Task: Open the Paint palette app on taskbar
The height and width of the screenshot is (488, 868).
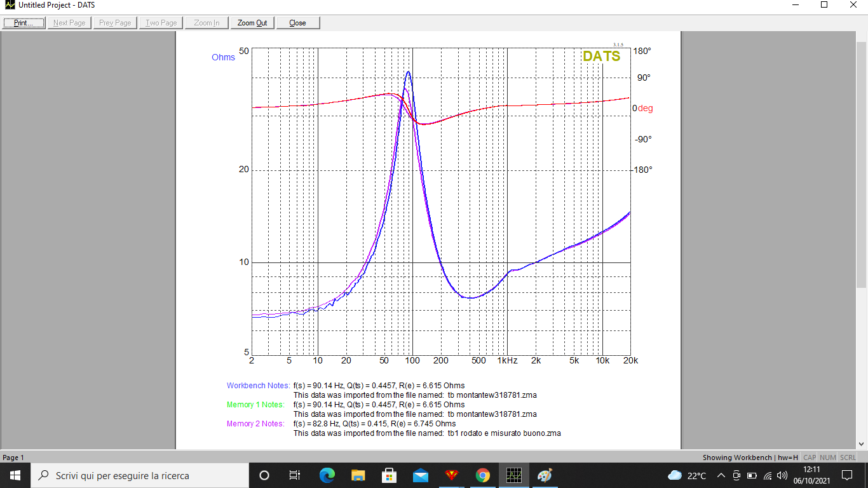Action: pos(545,475)
